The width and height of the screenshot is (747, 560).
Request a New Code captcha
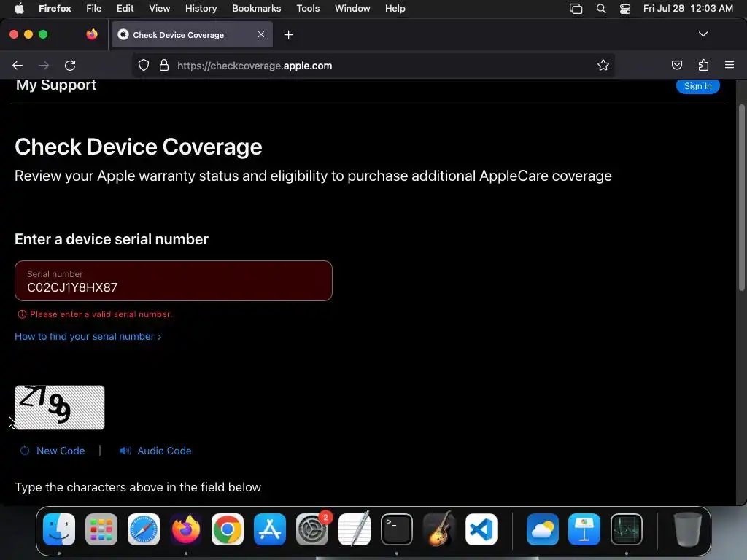(x=53, y=451)
